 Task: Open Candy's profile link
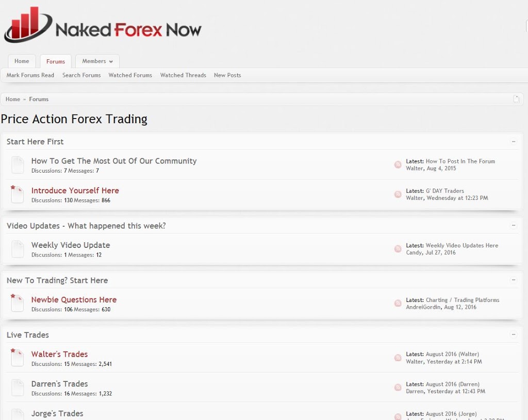(414, 253)
